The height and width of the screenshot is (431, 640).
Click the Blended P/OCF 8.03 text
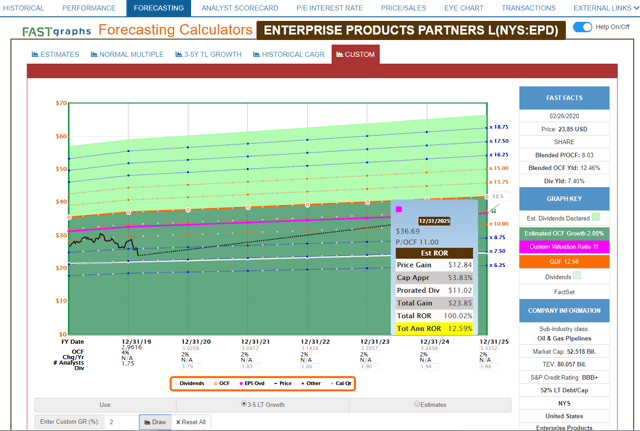click(x=564, y=155)
